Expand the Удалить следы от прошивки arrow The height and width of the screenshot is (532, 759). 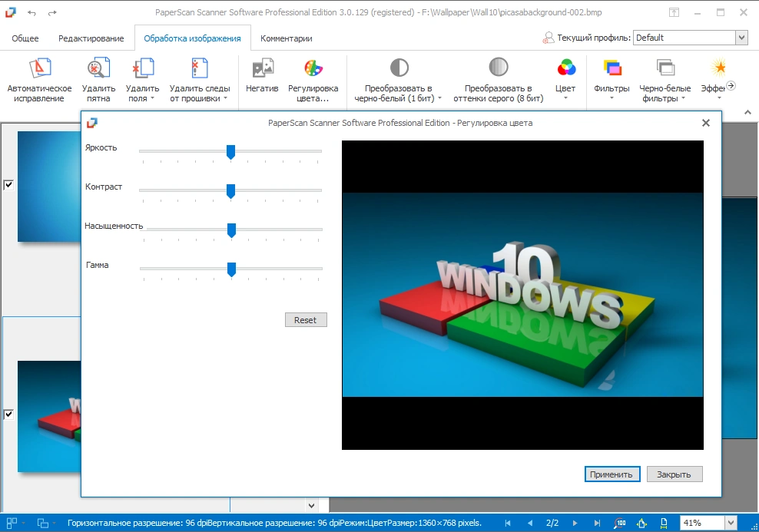(226, 99)
